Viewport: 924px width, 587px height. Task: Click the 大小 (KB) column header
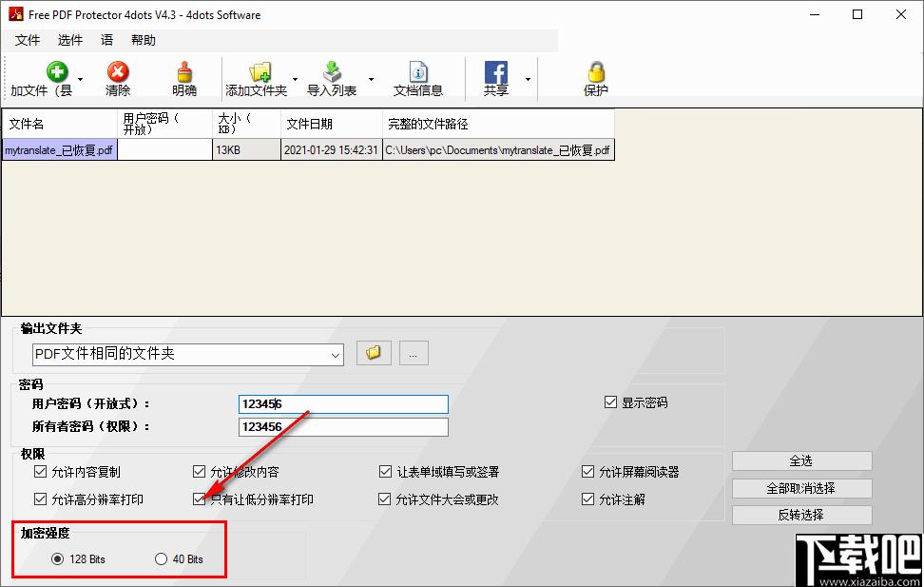[246, 124]
